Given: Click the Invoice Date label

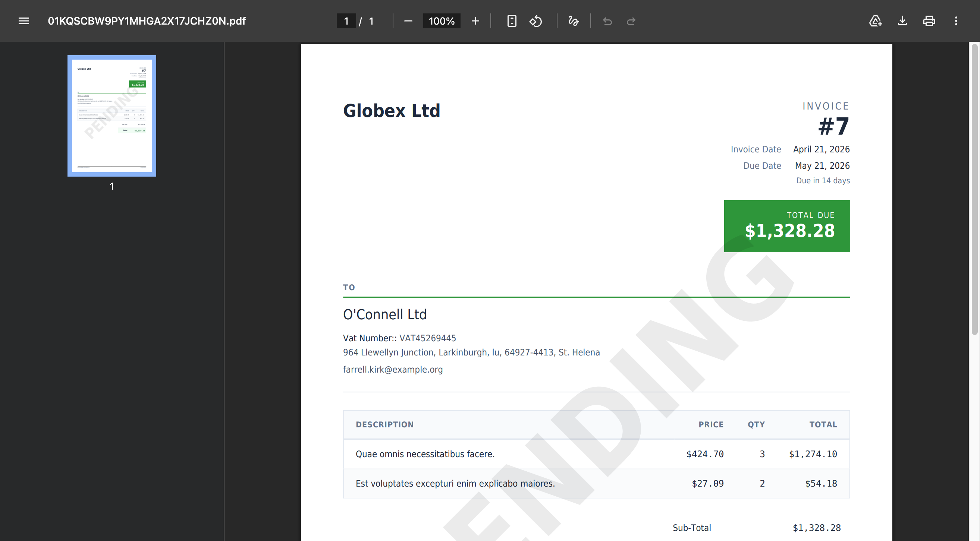Looking at the screenshot, I should click(756, 149).
